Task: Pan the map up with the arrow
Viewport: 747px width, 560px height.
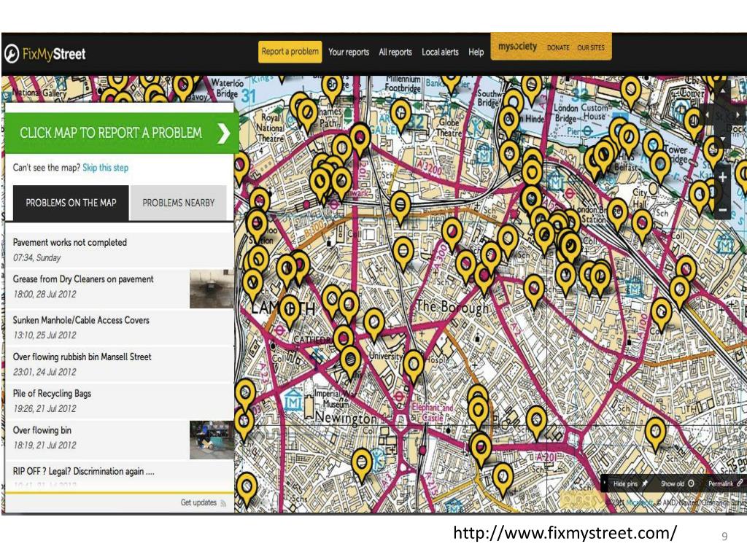Action: tap(723, 90)
